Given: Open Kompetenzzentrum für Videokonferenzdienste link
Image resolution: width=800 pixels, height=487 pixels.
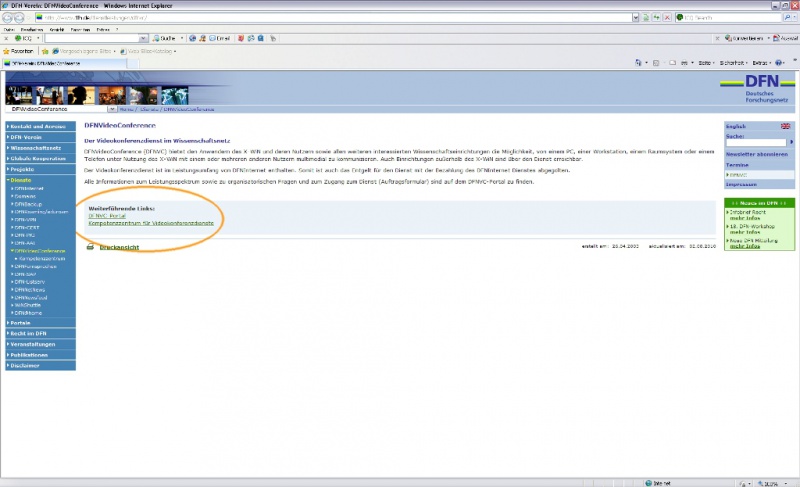Looking at the screenshot, I should pos(151,223).
